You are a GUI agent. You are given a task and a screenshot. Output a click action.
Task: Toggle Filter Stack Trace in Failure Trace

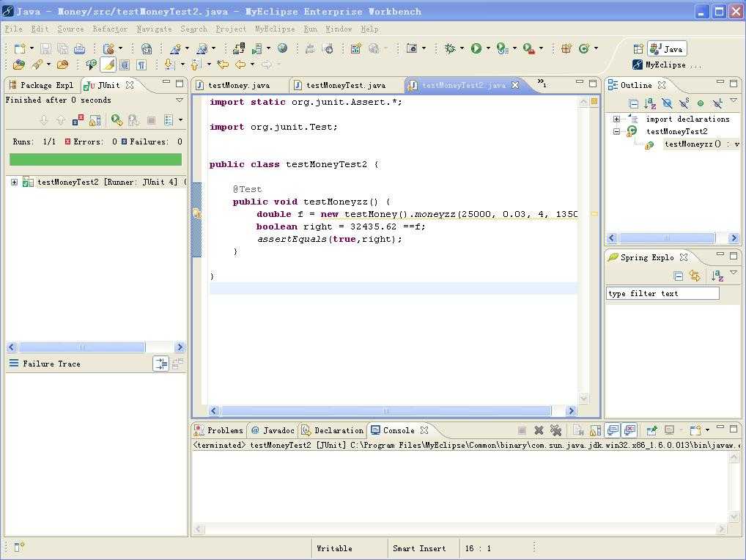pos(160,364)
